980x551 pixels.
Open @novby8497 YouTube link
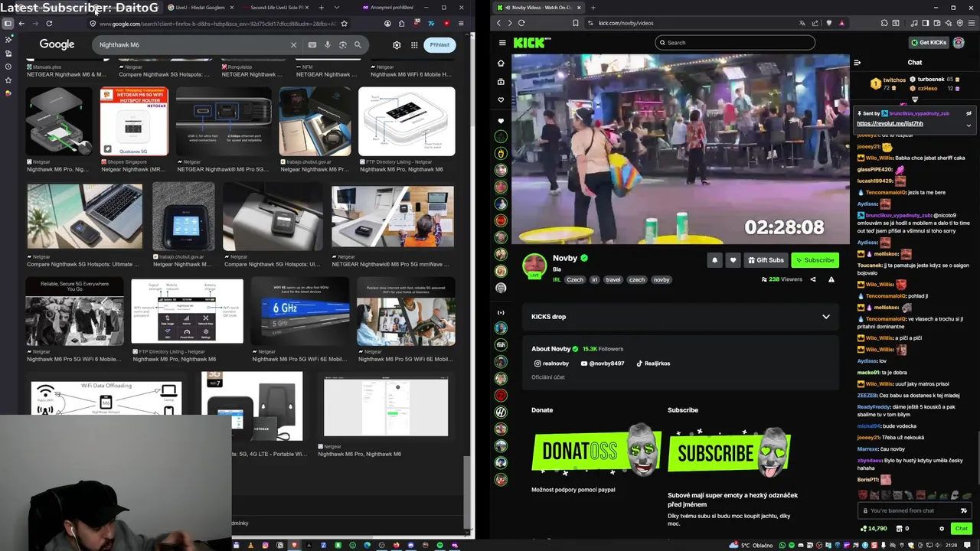pyautogui.click(x=603, y=364)
